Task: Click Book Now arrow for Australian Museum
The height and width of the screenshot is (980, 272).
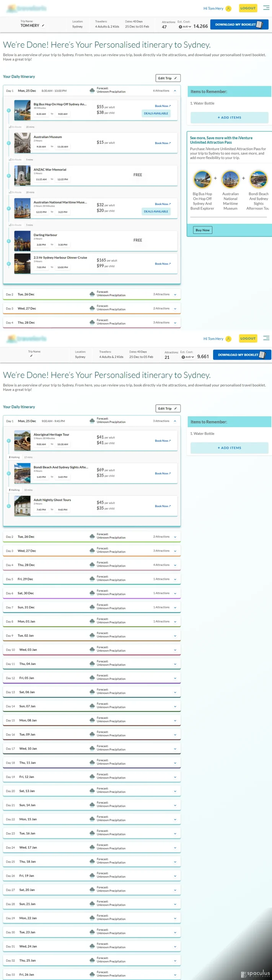Action: (163, 143)
